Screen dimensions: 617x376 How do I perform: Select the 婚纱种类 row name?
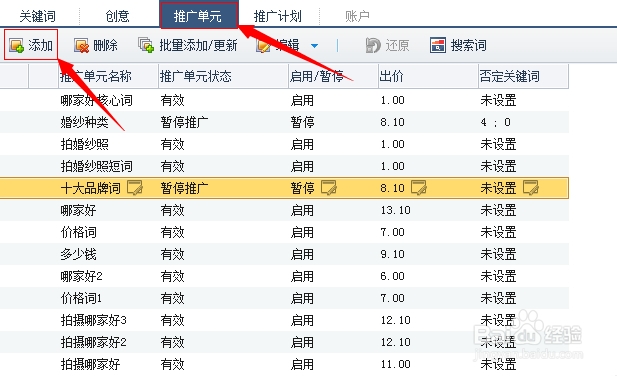click(85, 122)
